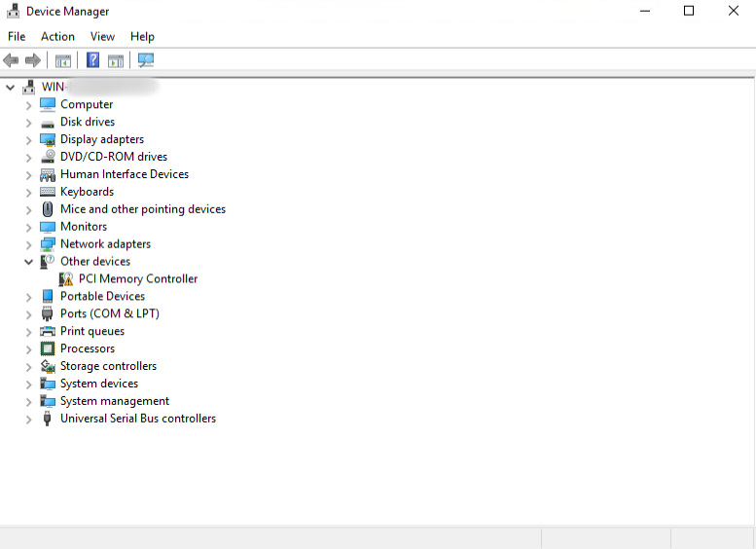The width and height of the screenshot is (756, 549).
Task: Expand the Disk drives category
Action: (28, 123)
